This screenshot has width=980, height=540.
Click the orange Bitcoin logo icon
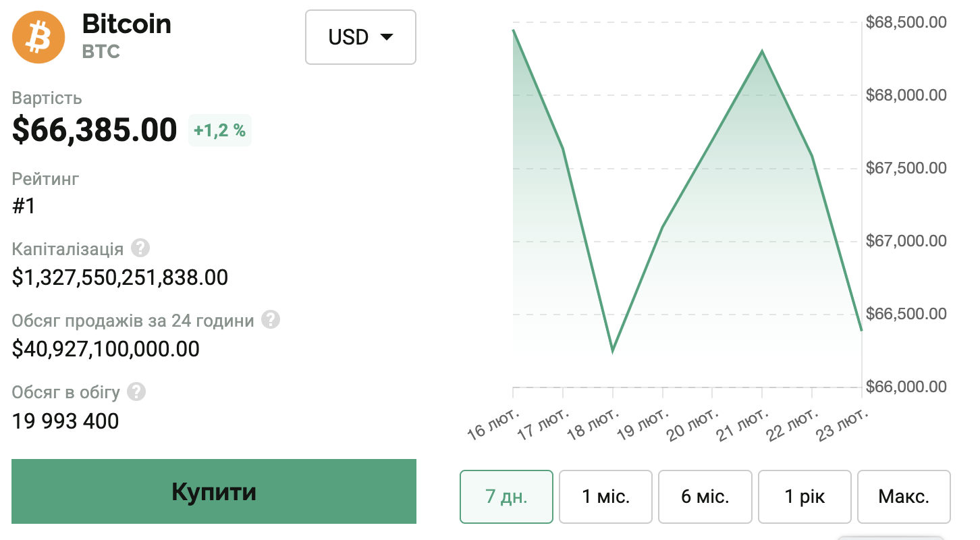38,37
